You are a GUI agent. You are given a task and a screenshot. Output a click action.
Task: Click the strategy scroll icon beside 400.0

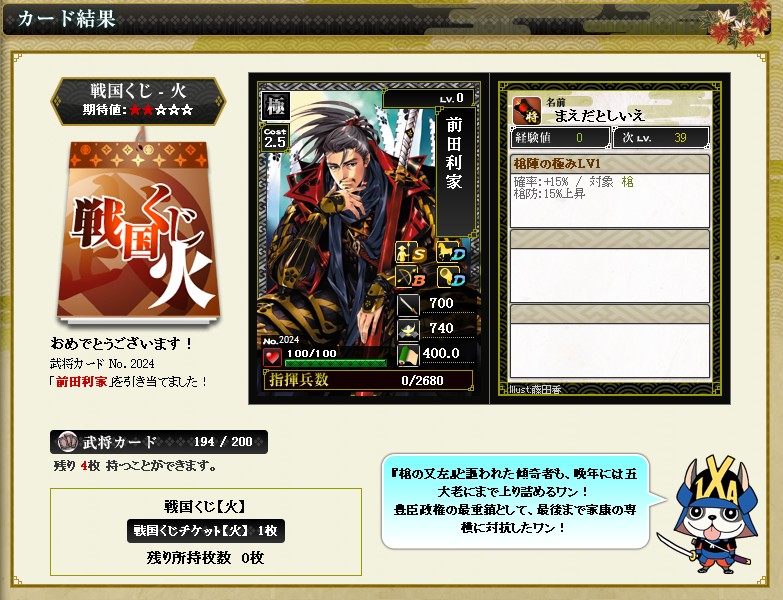(408, 355)
